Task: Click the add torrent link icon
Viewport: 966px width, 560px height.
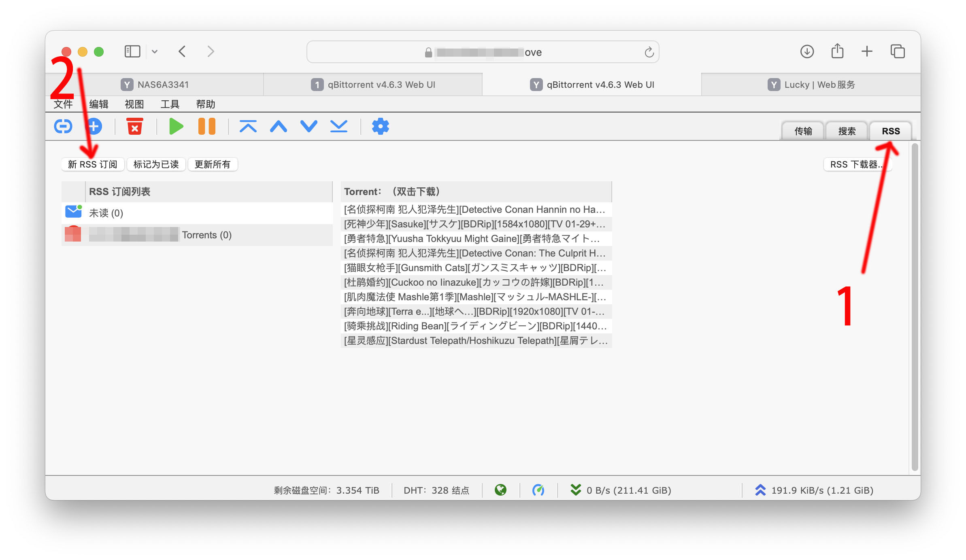Action: (x=63, y=127)
